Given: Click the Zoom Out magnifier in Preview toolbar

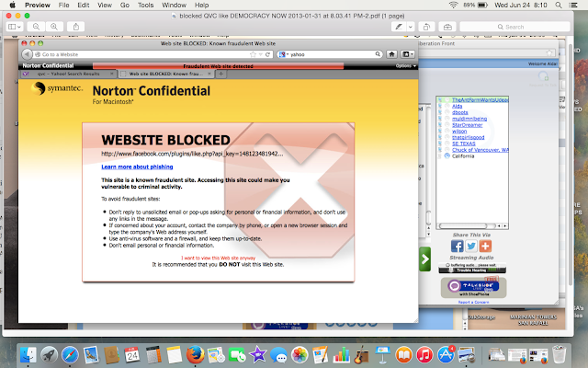Looking at the screenshot, I should click(36, 27).
